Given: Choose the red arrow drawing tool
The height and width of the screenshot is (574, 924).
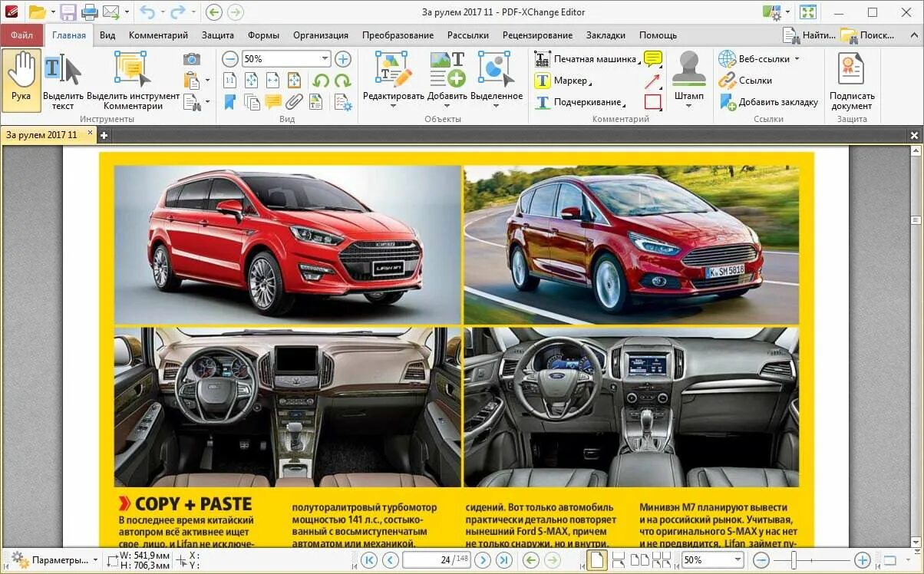Looking at the screenshot, I should tap(652, 81).
